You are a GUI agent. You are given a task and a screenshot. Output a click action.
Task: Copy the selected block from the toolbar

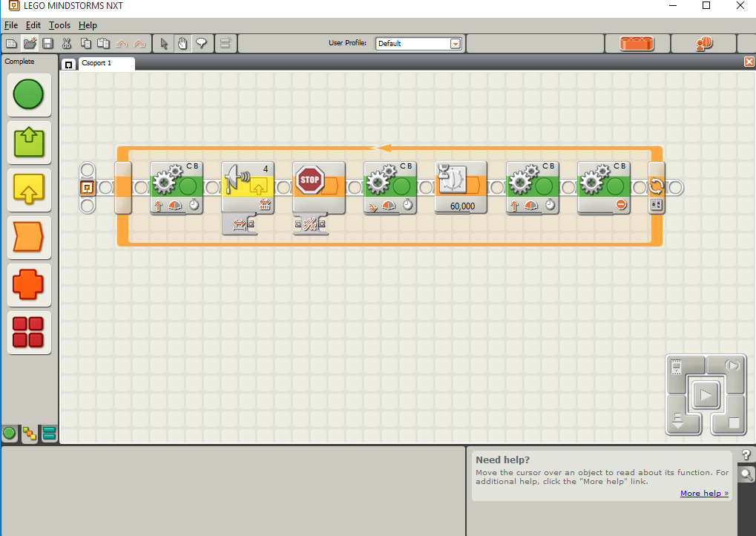[85, 43]
